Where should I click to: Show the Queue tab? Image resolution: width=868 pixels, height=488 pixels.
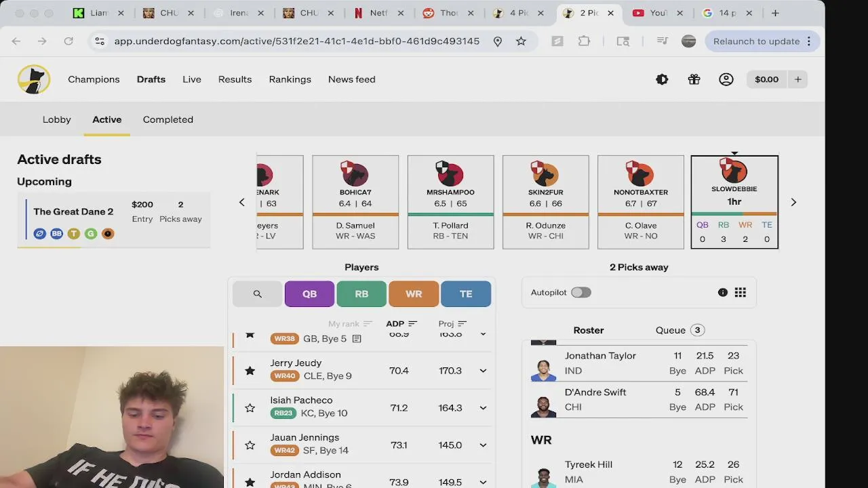(679, 330)
